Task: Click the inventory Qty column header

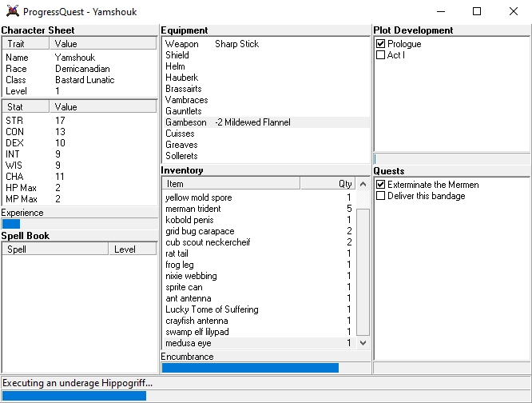Action: point(328,184)
